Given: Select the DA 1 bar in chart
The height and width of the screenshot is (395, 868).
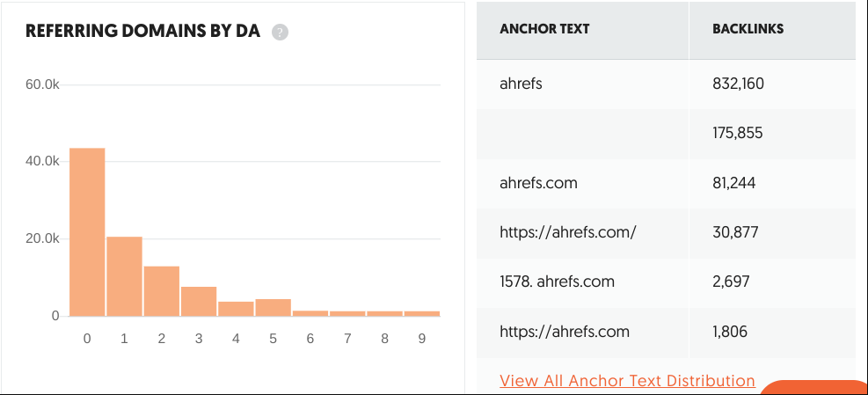Looking at the screenshot, I should coord(124,276).
